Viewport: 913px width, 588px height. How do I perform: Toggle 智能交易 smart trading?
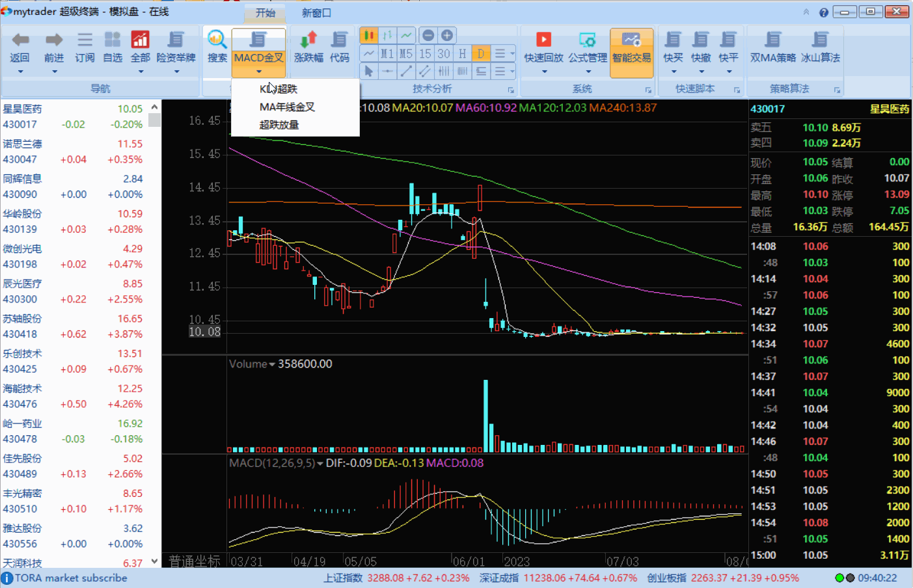(x=631, y=53)
